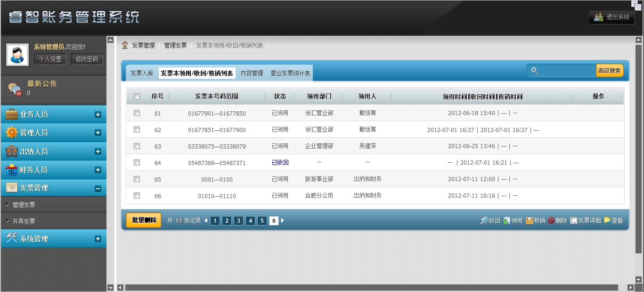644x292 pixels.
Task: Expand the 业务人员 sidebar section
Action: coord(98,114)
